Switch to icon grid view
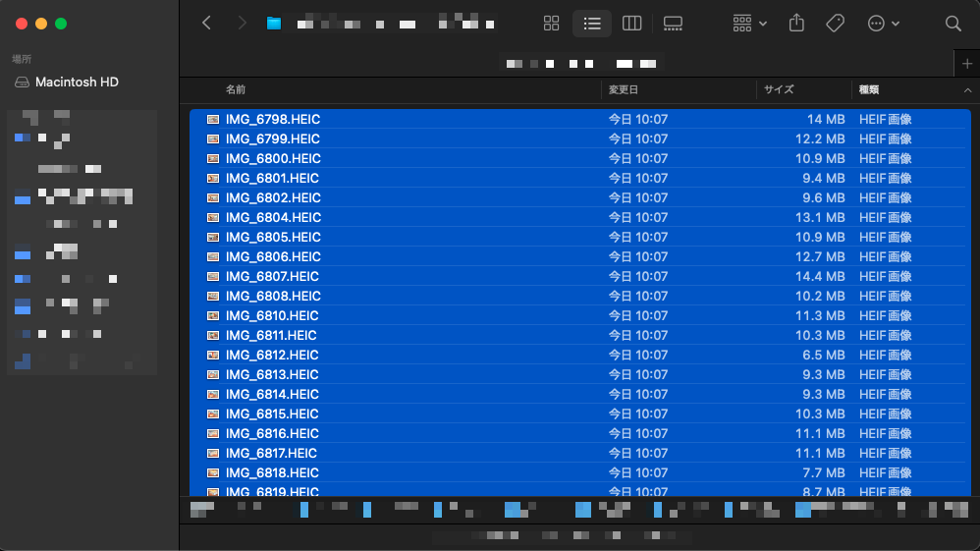 [551, 24]
